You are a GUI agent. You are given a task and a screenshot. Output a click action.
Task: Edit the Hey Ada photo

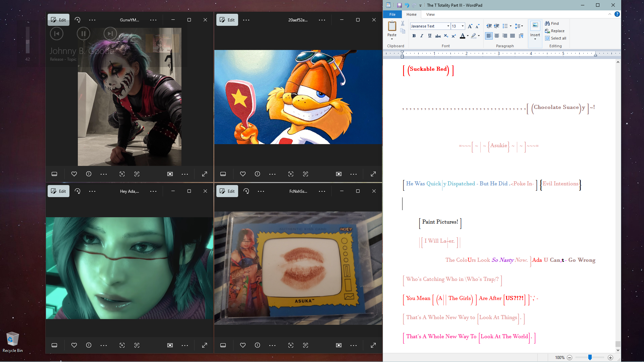[x=58, y=191]
